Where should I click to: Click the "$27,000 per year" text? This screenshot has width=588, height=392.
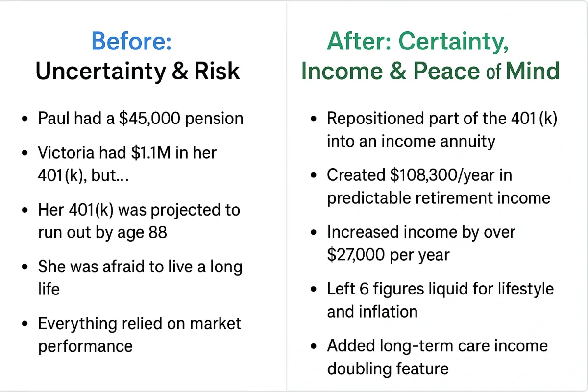[x=388, y=255]
